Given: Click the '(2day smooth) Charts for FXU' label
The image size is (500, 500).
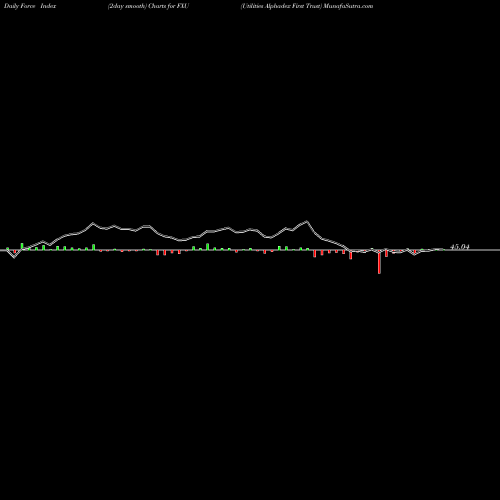Looking at the screenshot, I should point(148,6).
